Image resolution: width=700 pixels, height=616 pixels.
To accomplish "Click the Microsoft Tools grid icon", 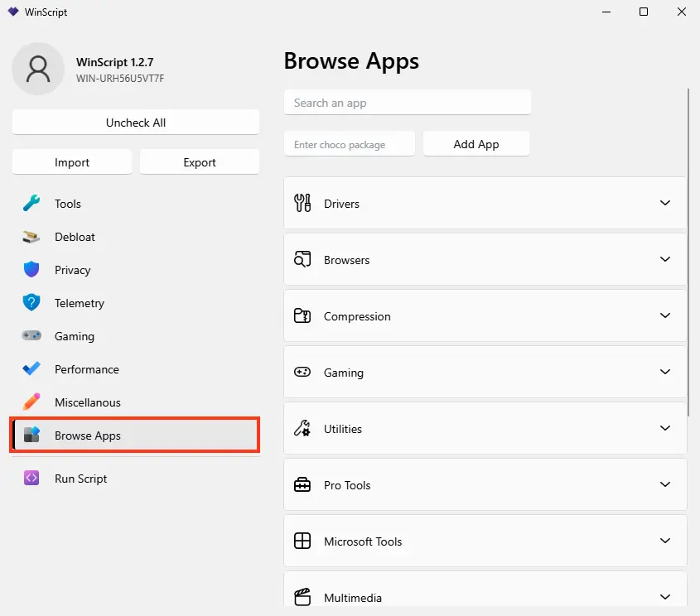I will click(x=302, y=541).
